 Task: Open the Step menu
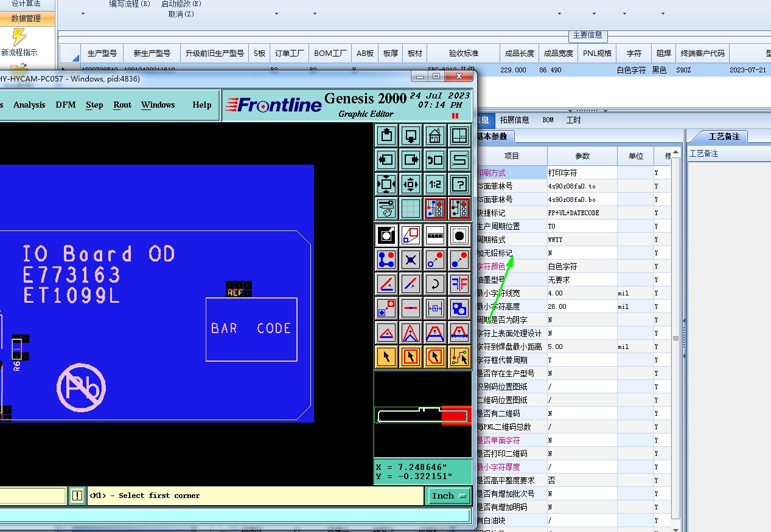click(x=94, y=105)
